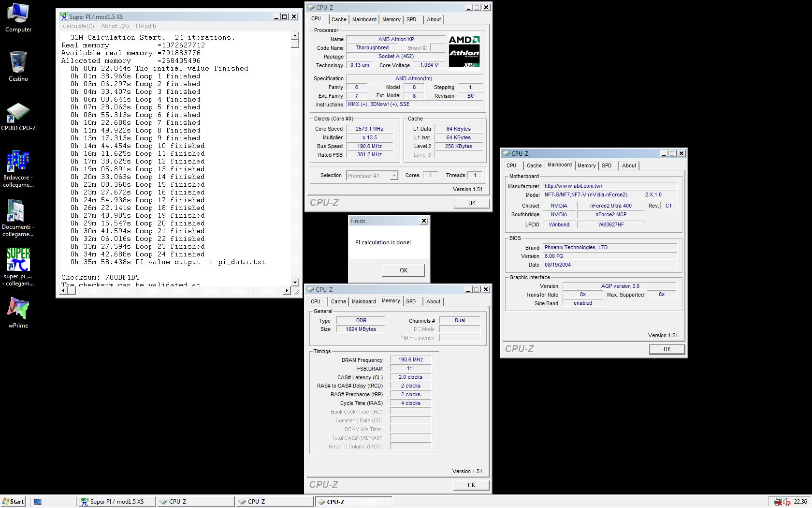Click OK in the CPU tab CPU-Z window
812x508 pixels.
click(x=472, y=203)
